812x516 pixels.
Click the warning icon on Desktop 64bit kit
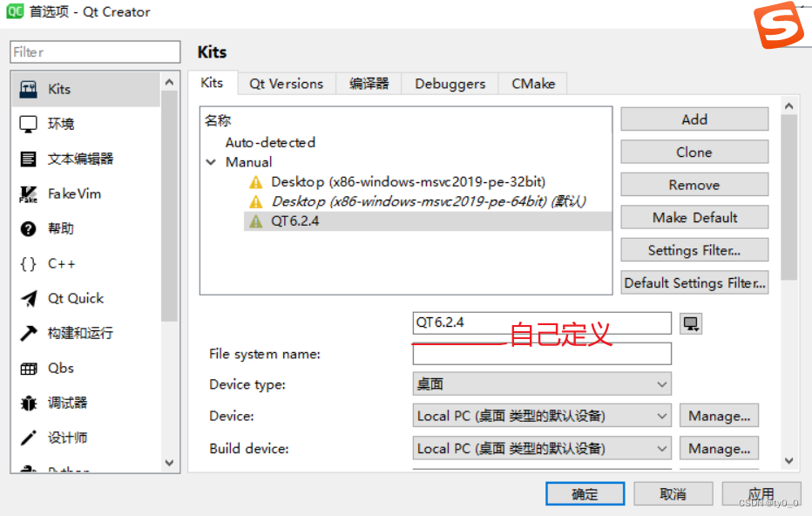(x=256, y=201)
